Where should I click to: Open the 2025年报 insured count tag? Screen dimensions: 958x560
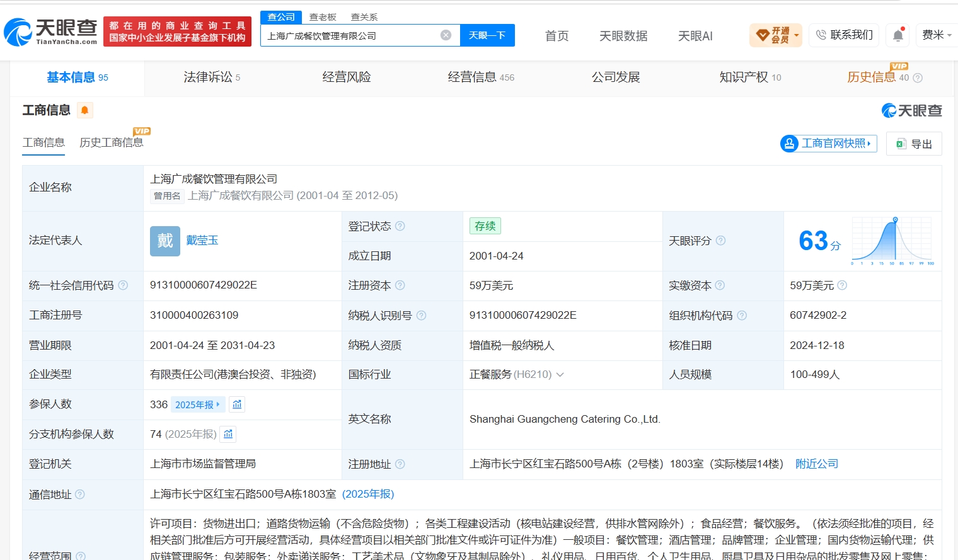coord(198,404)
